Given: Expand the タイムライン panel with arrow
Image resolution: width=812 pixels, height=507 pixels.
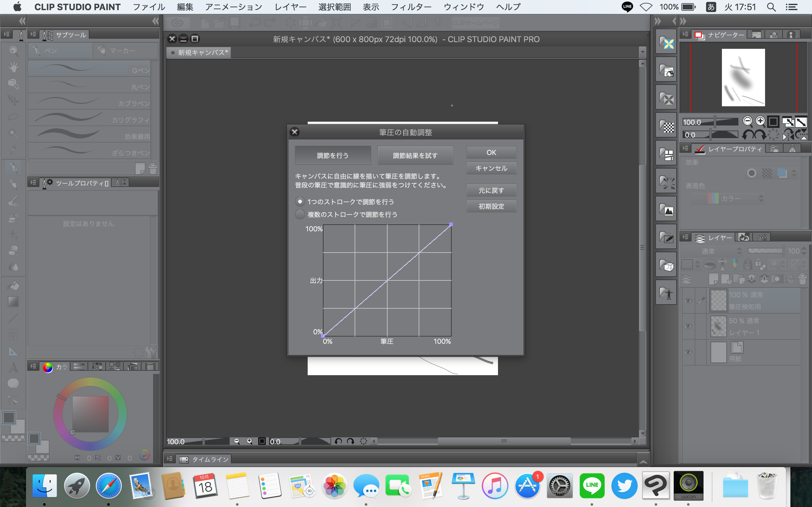Looking at the screenshot, I should coord(643,462).
